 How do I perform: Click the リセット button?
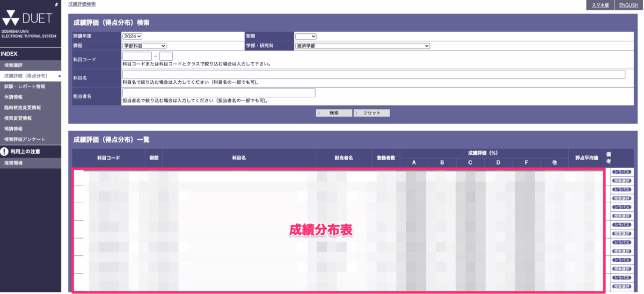[371, 113]
